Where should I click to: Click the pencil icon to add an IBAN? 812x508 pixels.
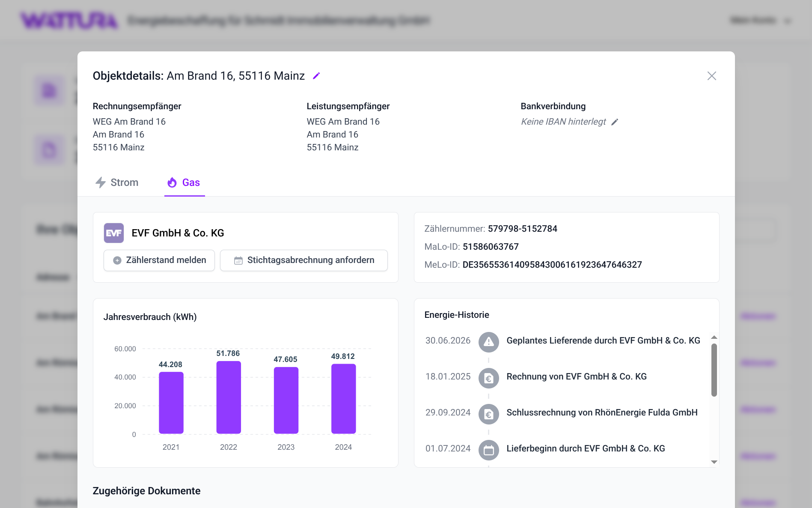[x=615, y=122]
